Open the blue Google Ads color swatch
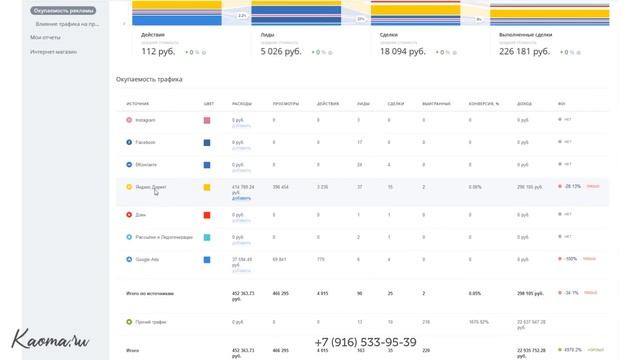This screenshot has height=360, width=640. click(207, 260)
